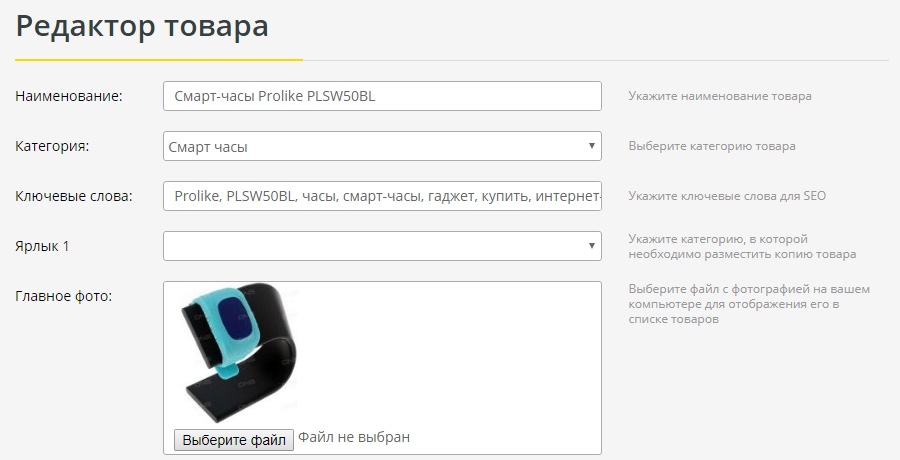
Task: Click the Смарт часы selected value text
Action: click(208, 147)
